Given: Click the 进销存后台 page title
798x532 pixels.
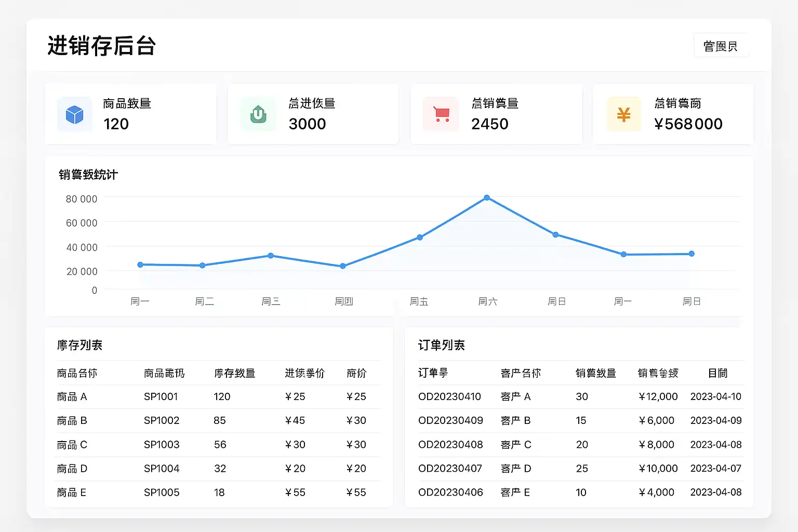Looking at the screenshot, I should [102, 46].
